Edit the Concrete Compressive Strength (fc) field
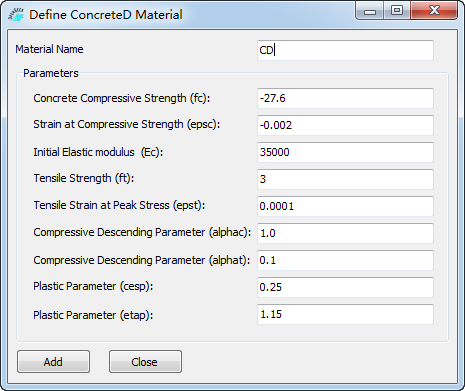 point(345,98)
